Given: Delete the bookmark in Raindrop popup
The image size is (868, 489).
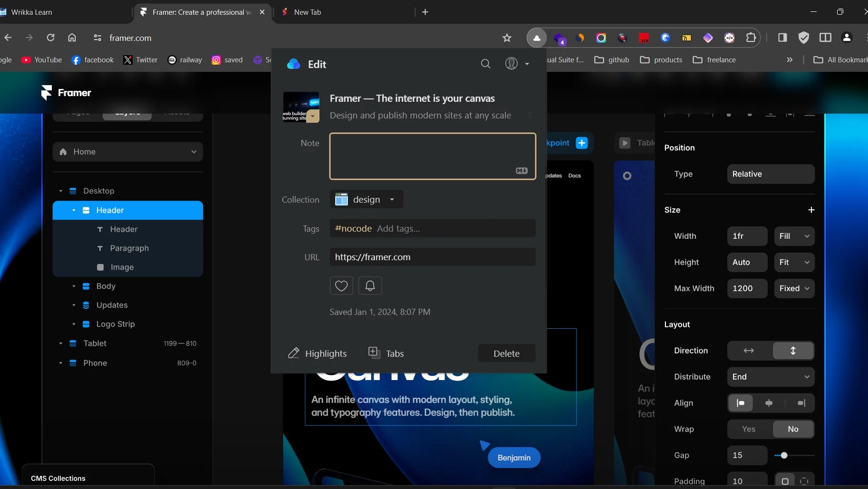Looking at the screenshot, I should (x=507, y=353).
